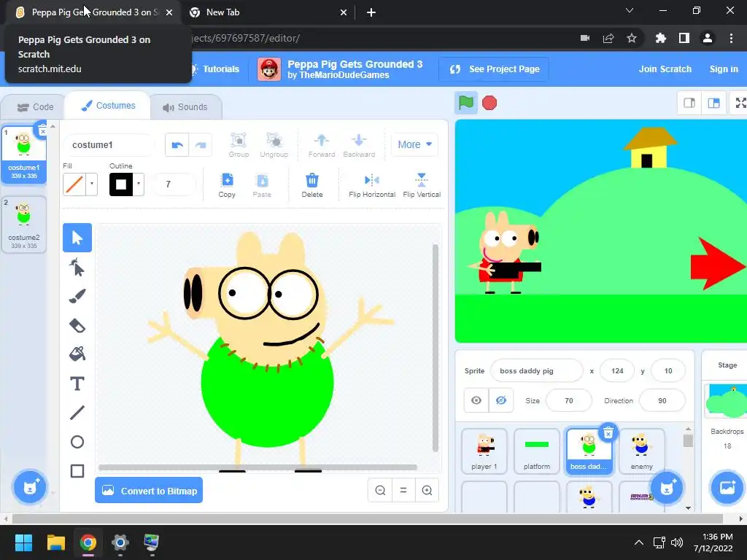Click the Ungroup icon
The height and width of the screenshot is (560, 747).
click(274, 145)
